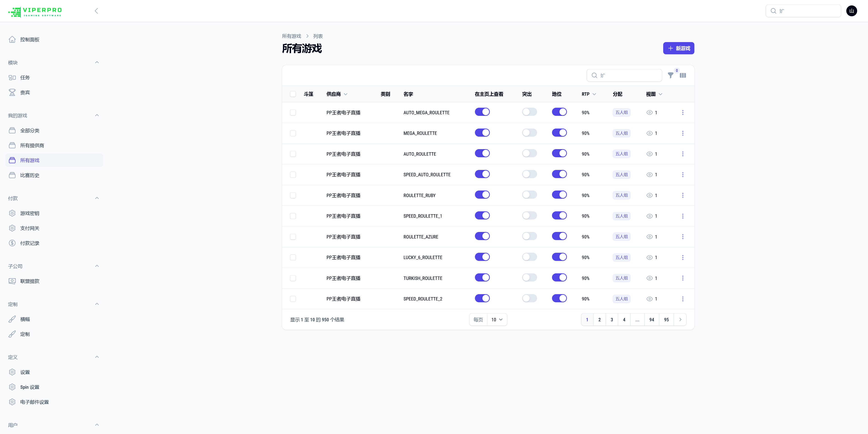Check the row checkbox for SPEED_AUTO_ROULETTE

[293, 175]
